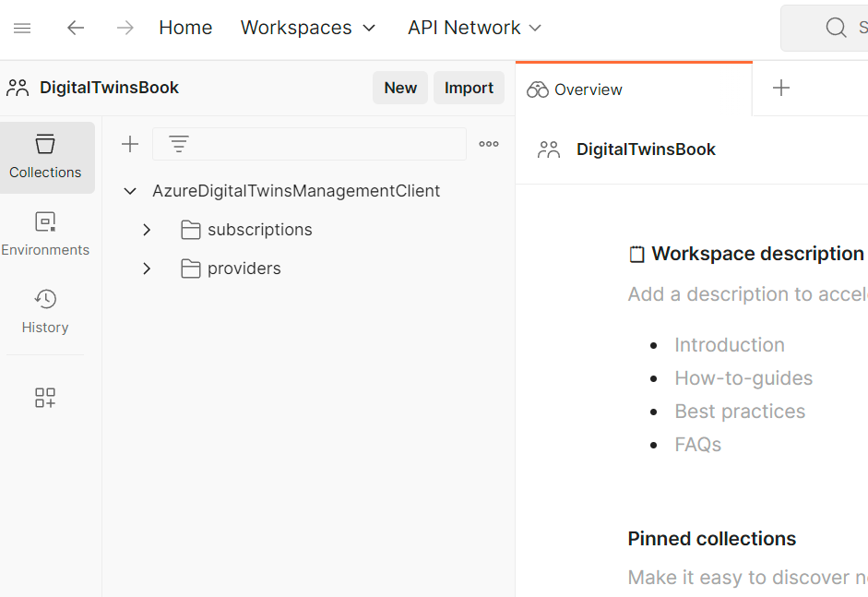Click the Pinned collections heading

click(x=712, y=538)
